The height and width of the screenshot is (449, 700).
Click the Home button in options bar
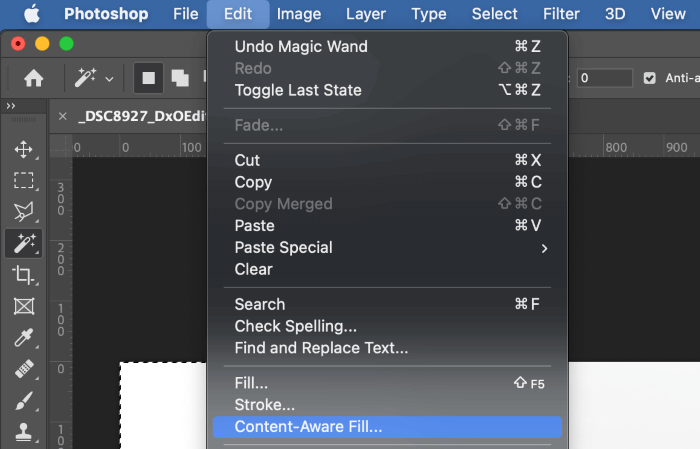(x=34, y=77)
